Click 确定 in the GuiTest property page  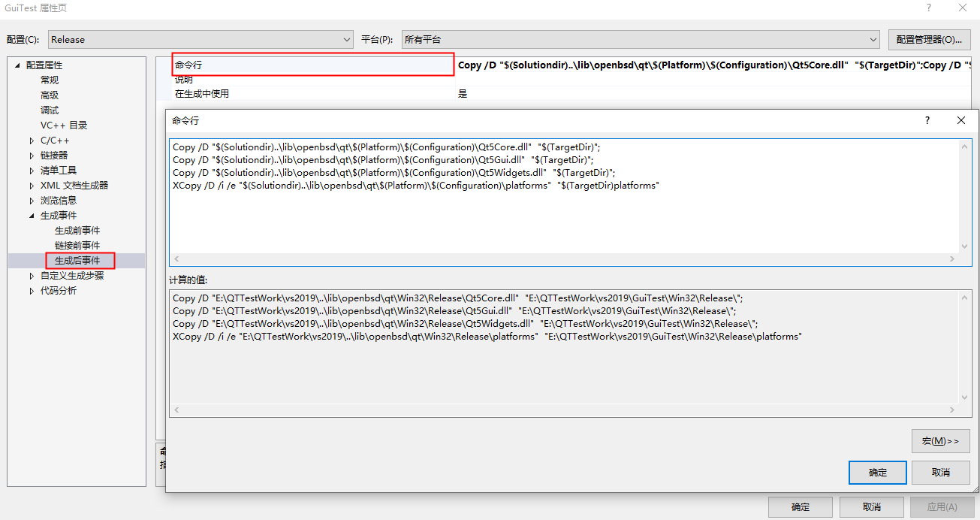click(801, 507)
